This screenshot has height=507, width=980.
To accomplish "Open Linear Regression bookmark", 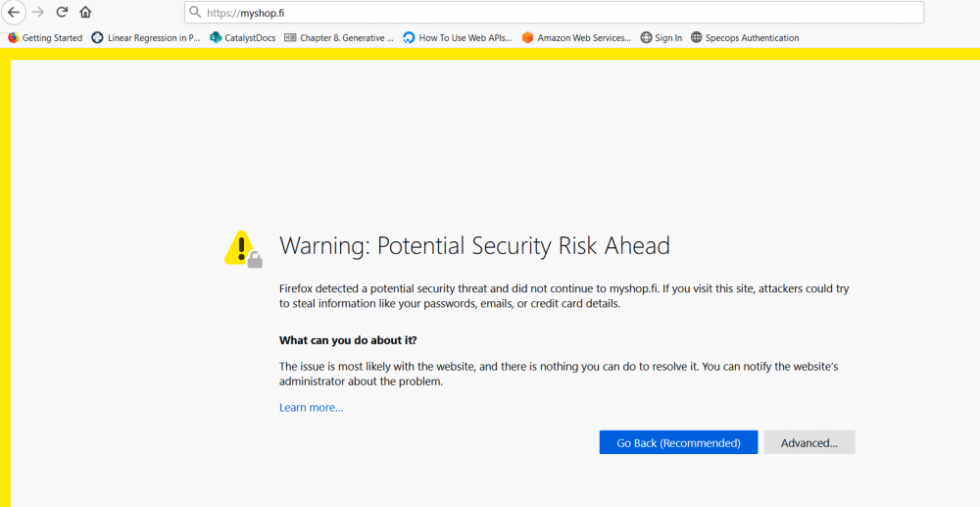I will (x=146, y=38).
